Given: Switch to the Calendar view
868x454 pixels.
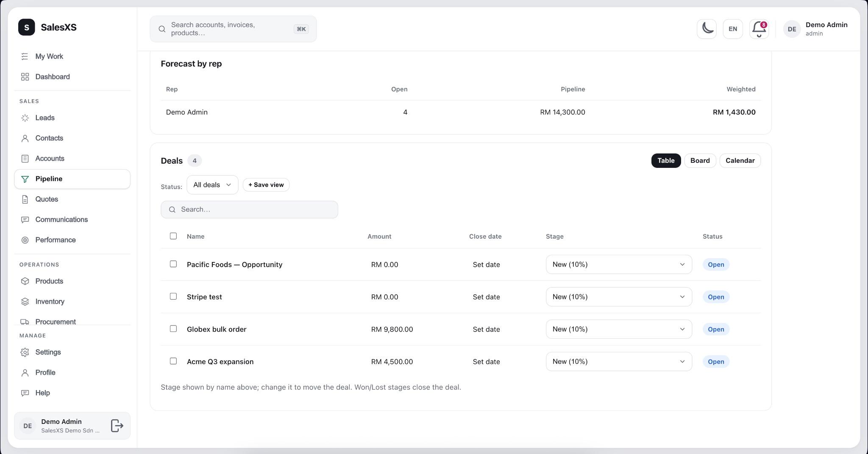Looking at the screenshot, I should (740, 161).
